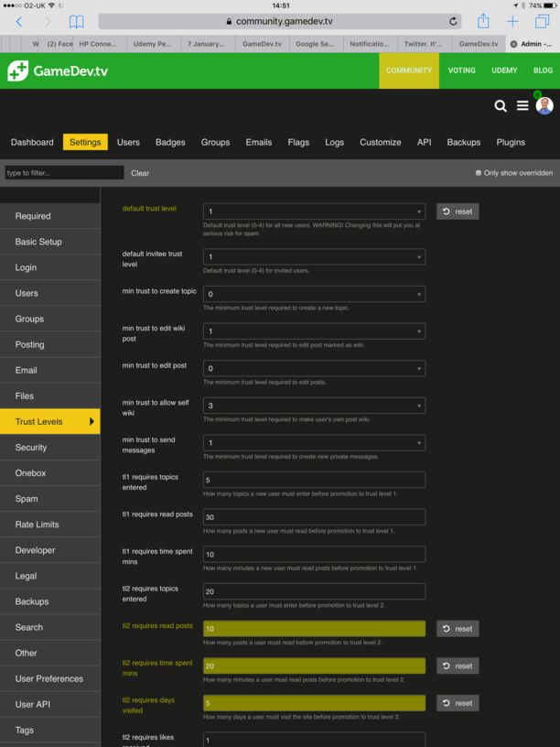The height and width of the screenshot is (747, 560).
Task: Select User API settings category
Action: pos(50,705)
